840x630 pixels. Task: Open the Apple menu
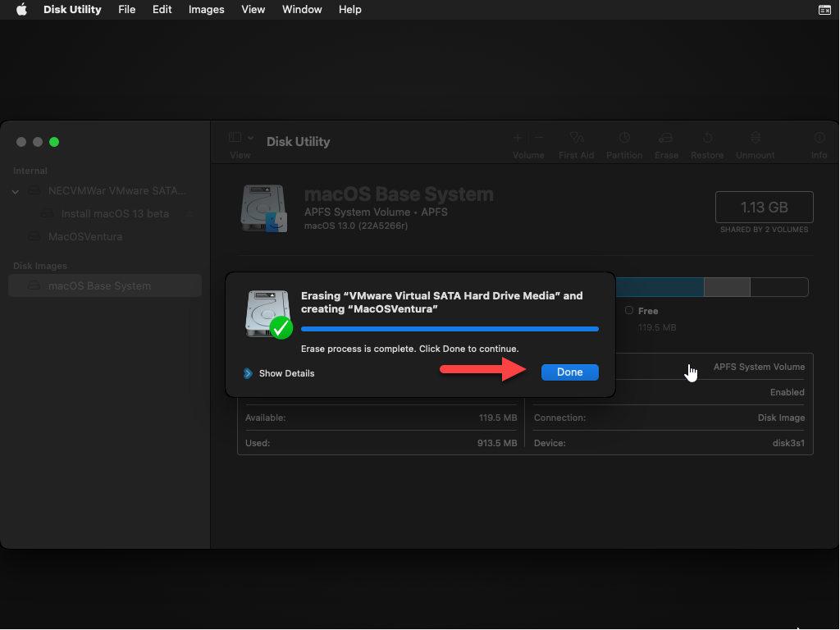coord(21,10)
